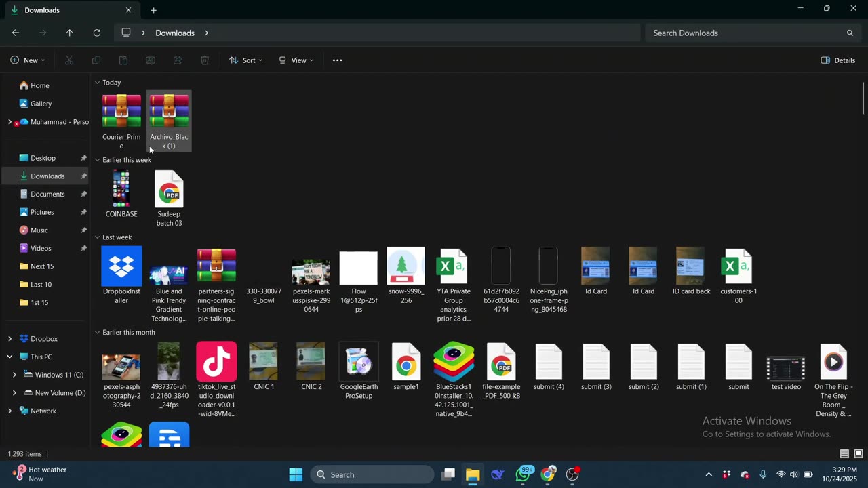Select the On The Flip media file
The width and height of the screenshot is (868, 488).
point(833,380)
